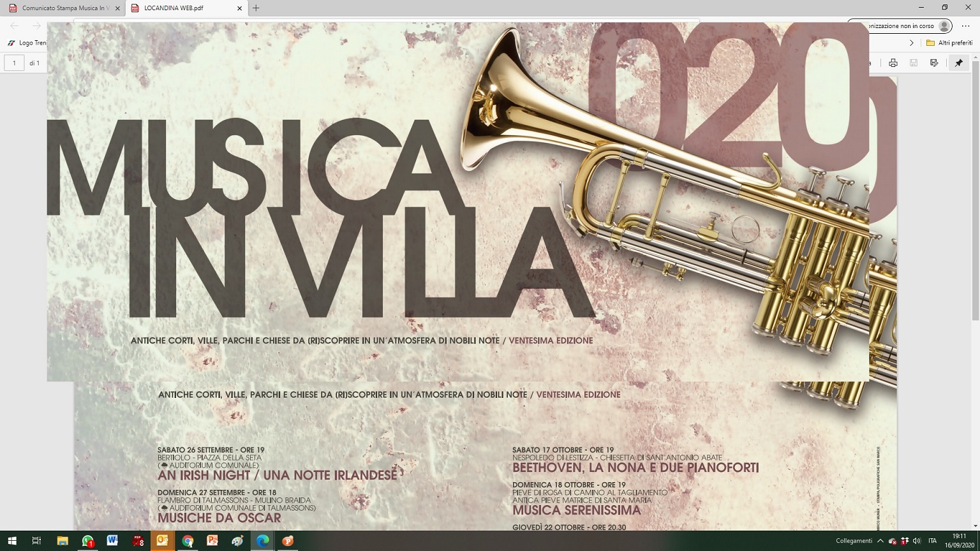Print the PDF using the printer icon
This screenshot has height=551, width=980.
tap(893, 62)
